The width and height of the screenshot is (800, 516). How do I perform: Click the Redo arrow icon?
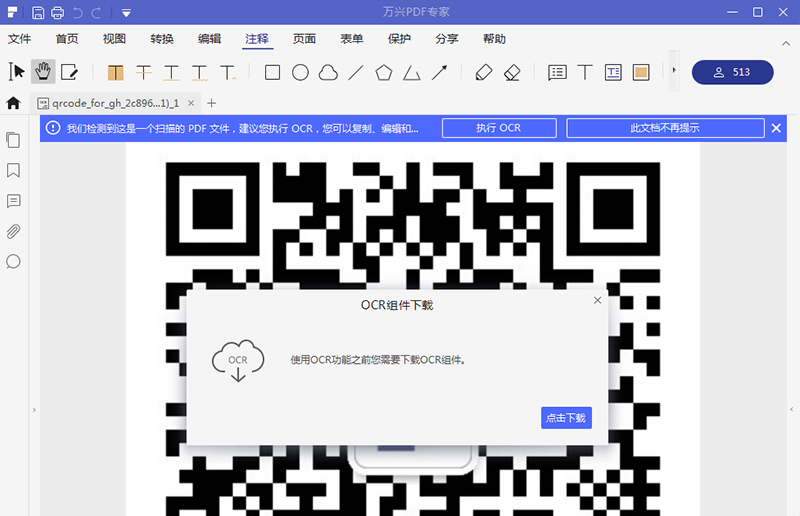tap(96, 12)
